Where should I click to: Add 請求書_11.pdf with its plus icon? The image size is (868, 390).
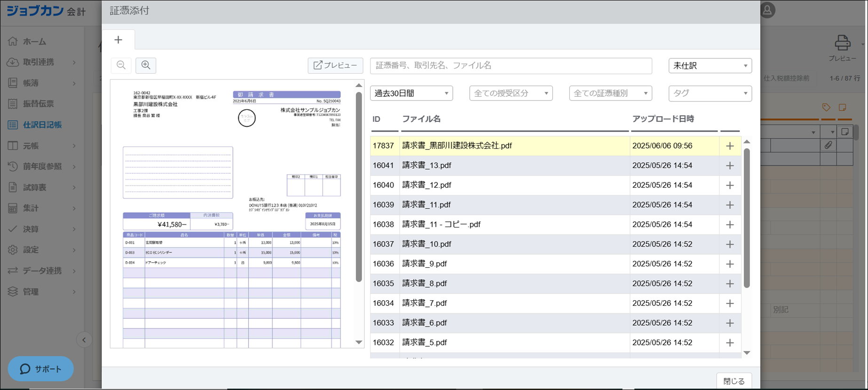point(730,205)
